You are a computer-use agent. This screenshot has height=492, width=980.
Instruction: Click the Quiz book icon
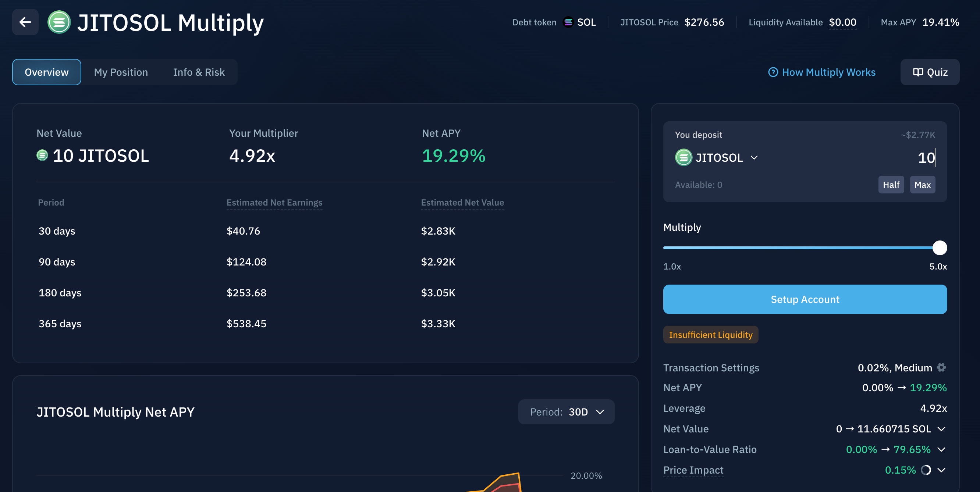tap(918, 72)
